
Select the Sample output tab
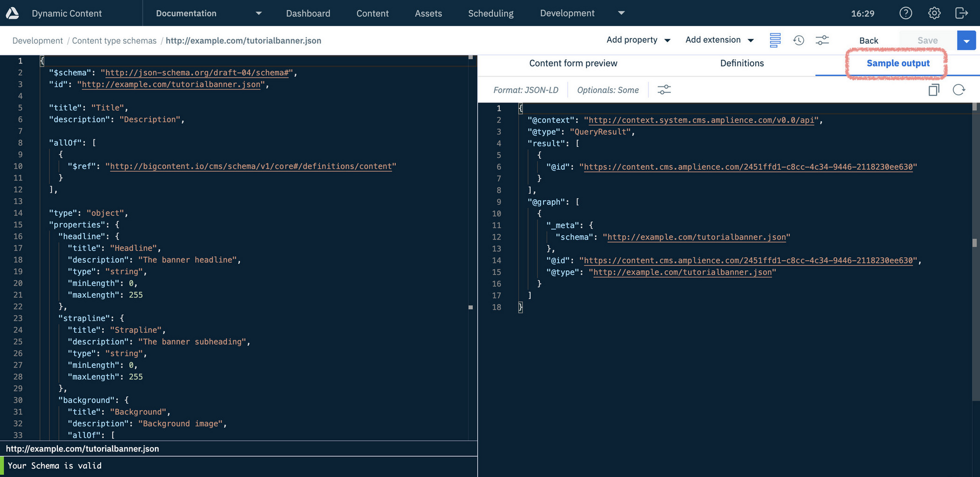click(898, 63)
